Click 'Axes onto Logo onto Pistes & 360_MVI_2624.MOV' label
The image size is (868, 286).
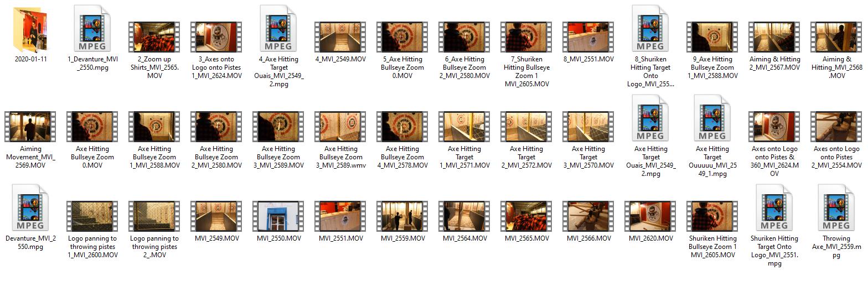pyautogui.click(x=774, y=161)
